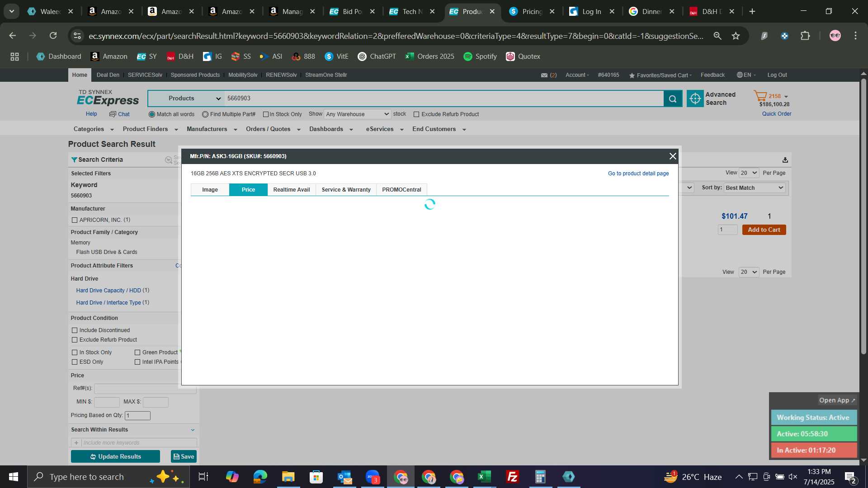Click the MIN $ price field
Image resolution: width=868 pixels, height=488 pixels.
click(107, 402)
